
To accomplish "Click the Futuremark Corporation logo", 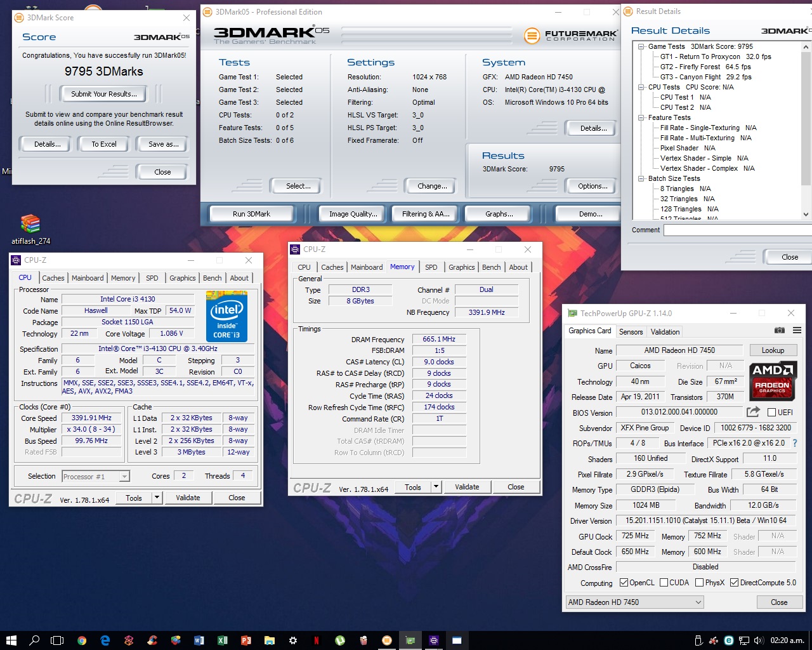I will [571, 36].
